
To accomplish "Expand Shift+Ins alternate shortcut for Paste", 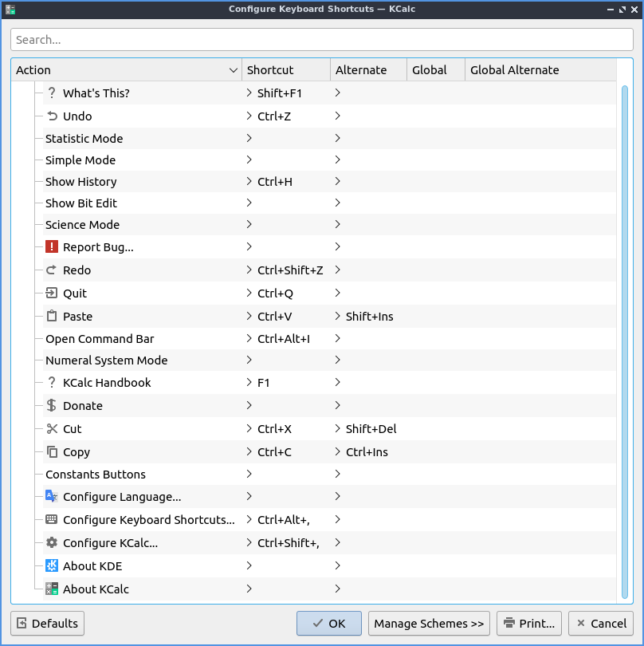I will coord(338,317).
